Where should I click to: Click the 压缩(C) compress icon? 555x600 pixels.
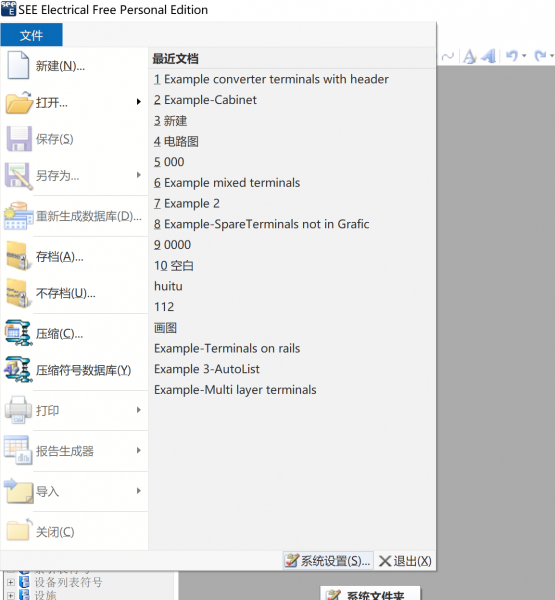tap(18, 333)
